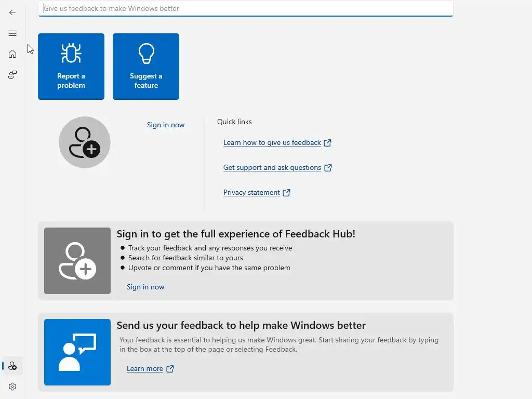Open Settings gear icon
Screen dimensions: 532x399
tap(12, 387)
